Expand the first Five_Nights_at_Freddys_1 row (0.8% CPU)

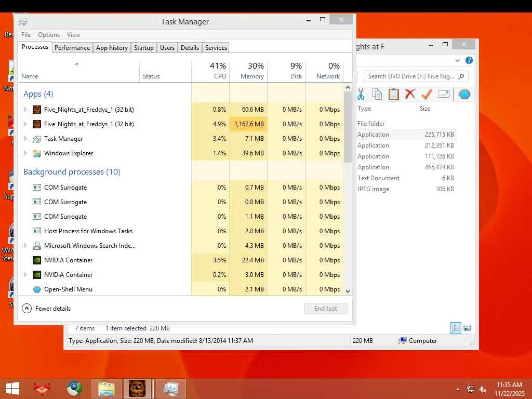pyautogui.click(x=25, y=110)
